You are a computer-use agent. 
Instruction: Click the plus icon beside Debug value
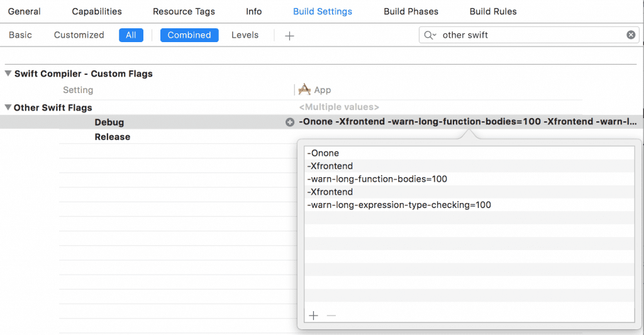[290, 122]
